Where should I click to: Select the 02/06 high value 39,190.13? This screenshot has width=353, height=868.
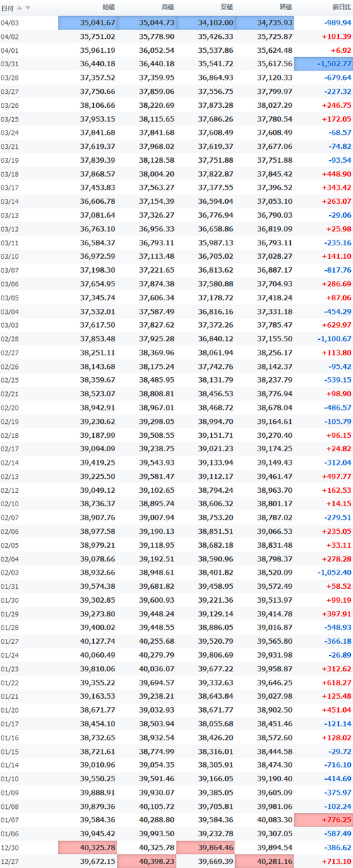pyautogui.click(x=157, y=532)
